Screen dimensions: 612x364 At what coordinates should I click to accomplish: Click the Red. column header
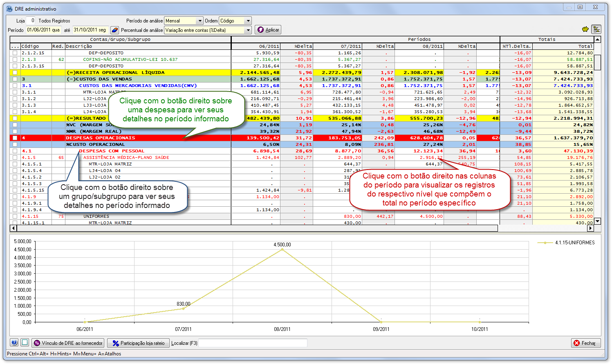click(x=58, y=47)
